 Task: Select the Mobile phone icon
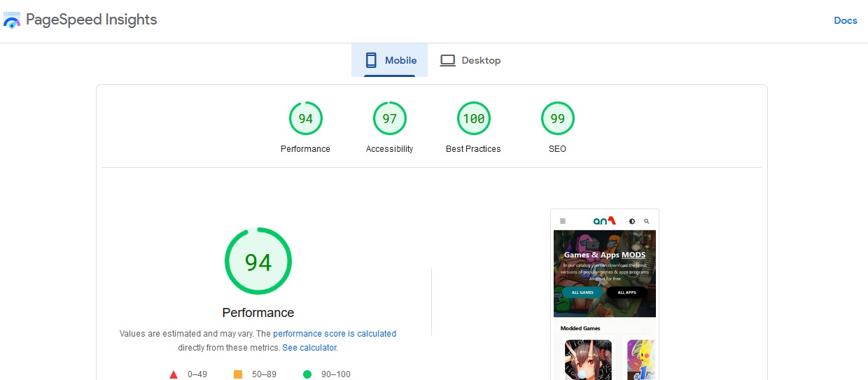click(371, 60)
